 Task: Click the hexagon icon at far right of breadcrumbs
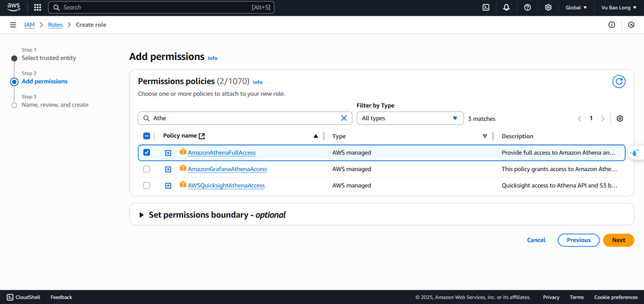631,25
